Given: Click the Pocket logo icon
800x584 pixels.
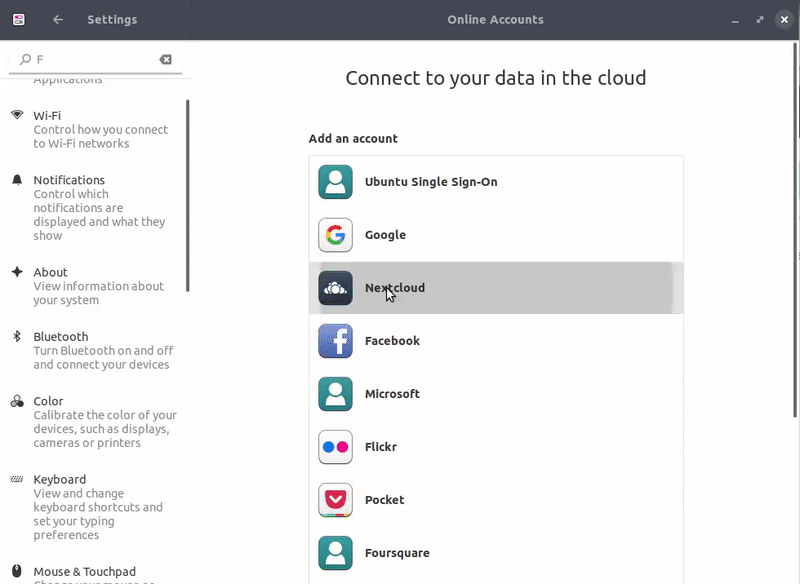Looking at the screenshot, I should coord(335,500).
